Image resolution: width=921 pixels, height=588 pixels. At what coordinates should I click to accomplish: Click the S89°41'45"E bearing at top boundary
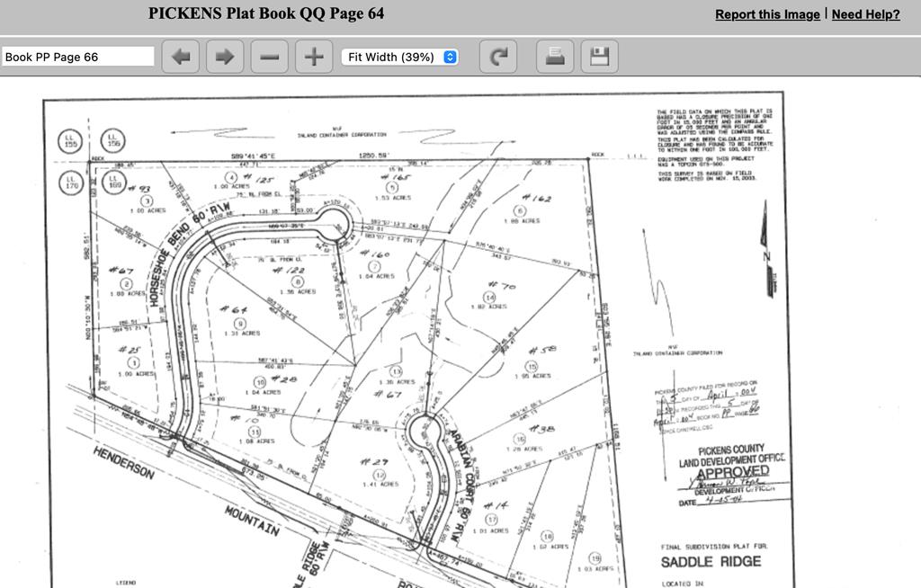(x=253, y=156)
